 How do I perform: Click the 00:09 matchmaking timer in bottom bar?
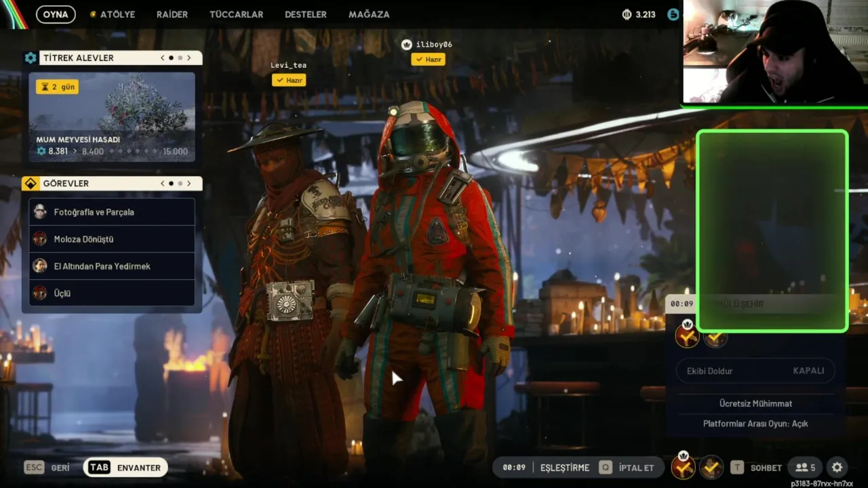pyautogui.click(x=514, y=468)
